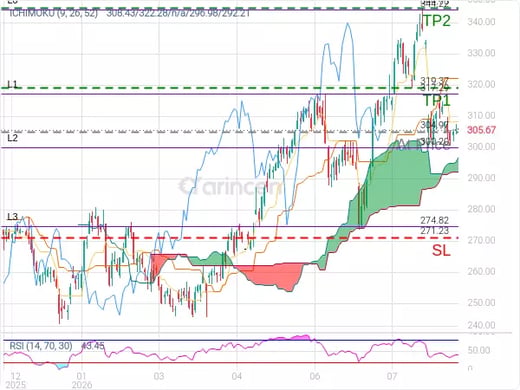Click the 310.00 price axis label
The height and width of the screenshot is (390, 520).
click(x=481, y=116)
